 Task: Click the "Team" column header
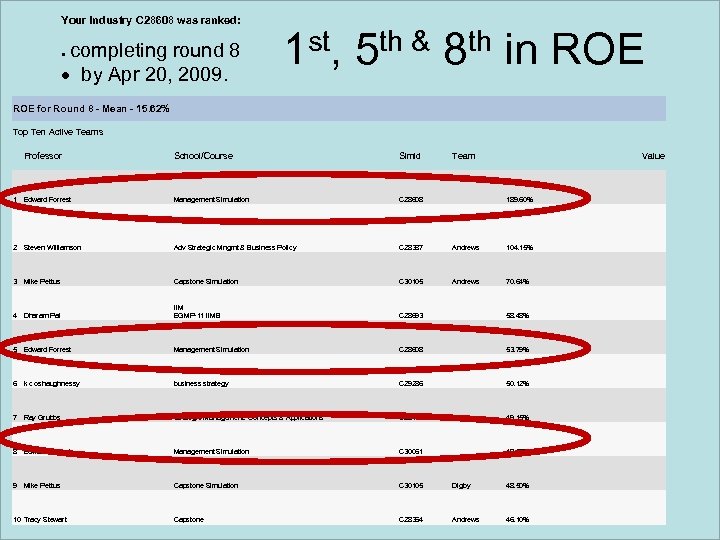pyautogui.click(x=463, y=156)
